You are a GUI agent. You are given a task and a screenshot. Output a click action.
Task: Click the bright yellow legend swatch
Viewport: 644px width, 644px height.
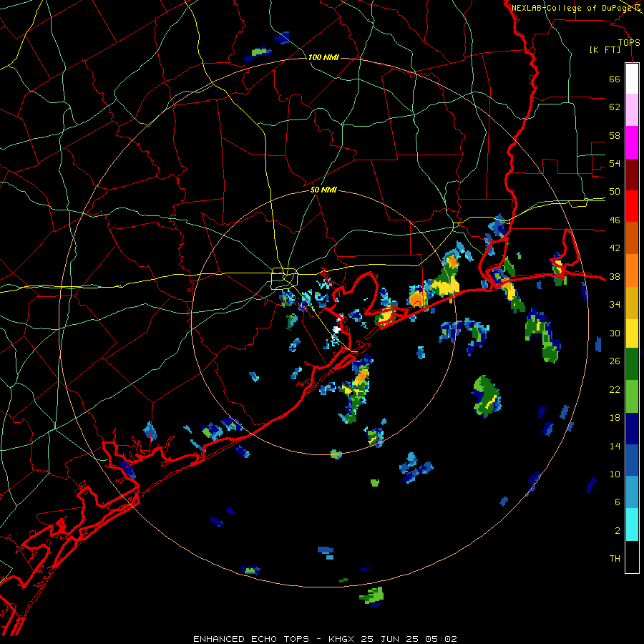[632, 333]
